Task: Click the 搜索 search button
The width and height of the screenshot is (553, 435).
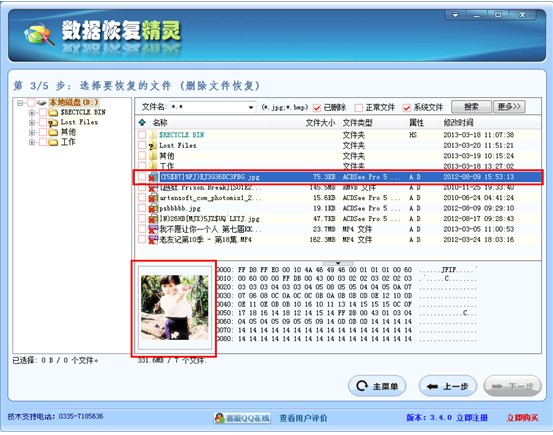Action: coord(471,107)
